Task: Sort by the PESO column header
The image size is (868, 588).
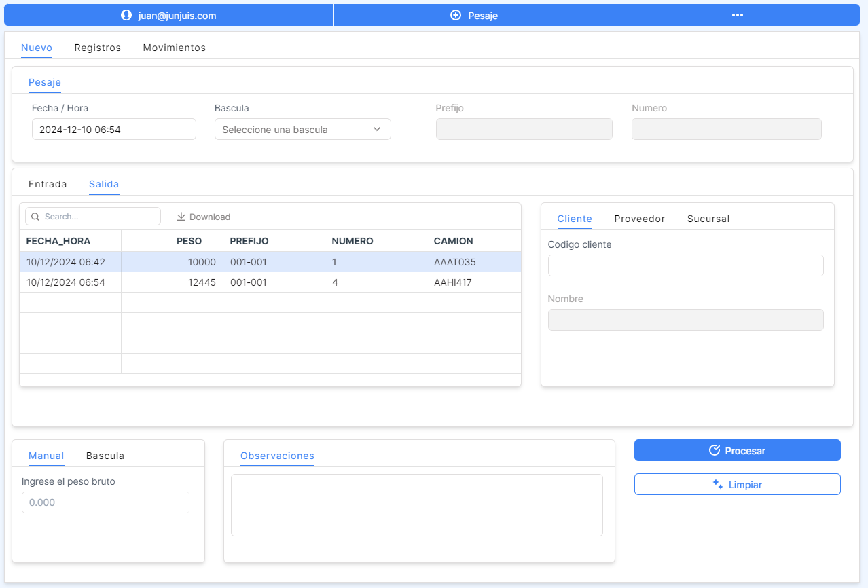Action: pos(189,241)
